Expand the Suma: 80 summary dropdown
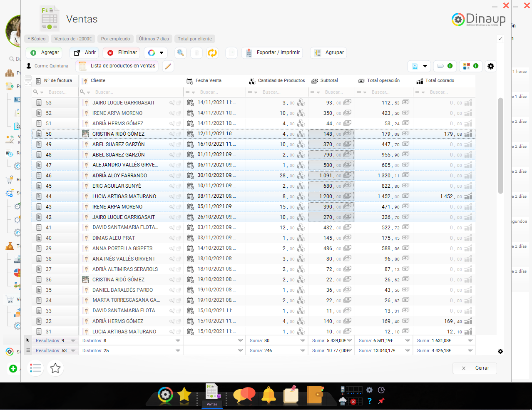Screen dimensions: 532x410 pos(303,340)
